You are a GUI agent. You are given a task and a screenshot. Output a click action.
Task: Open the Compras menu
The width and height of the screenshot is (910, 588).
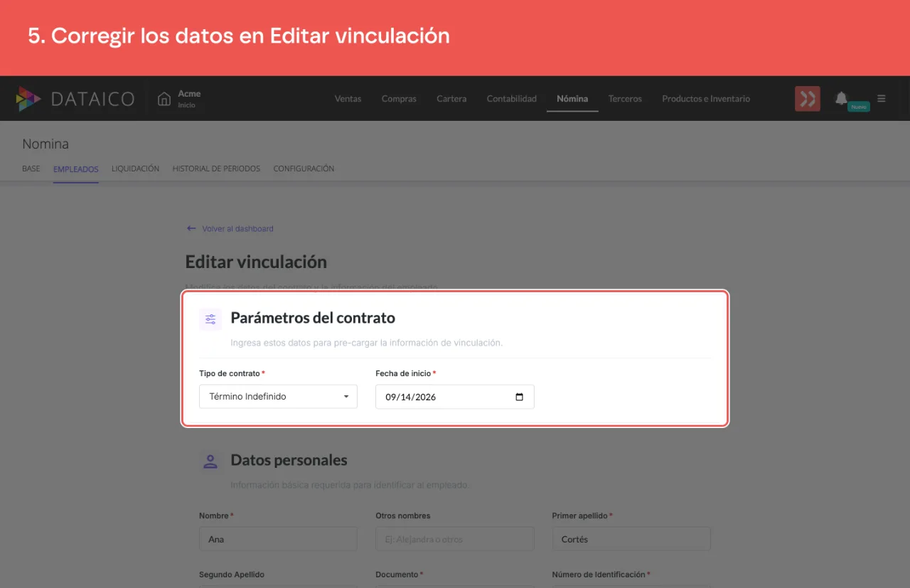pos(399,99)
